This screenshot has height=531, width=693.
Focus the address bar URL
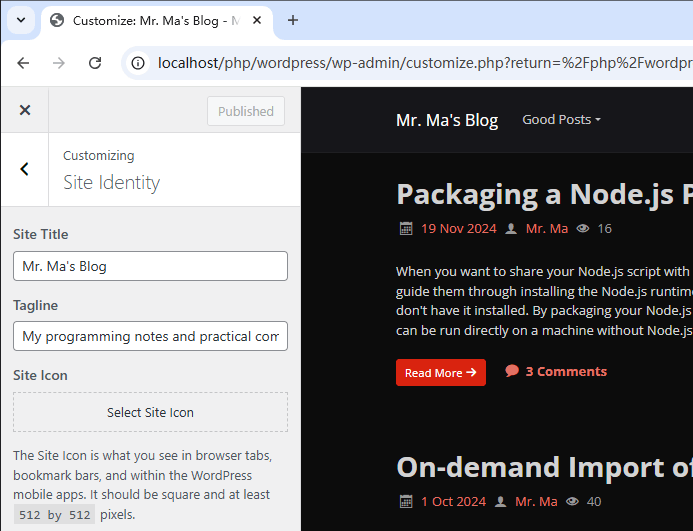click(424, 63)
